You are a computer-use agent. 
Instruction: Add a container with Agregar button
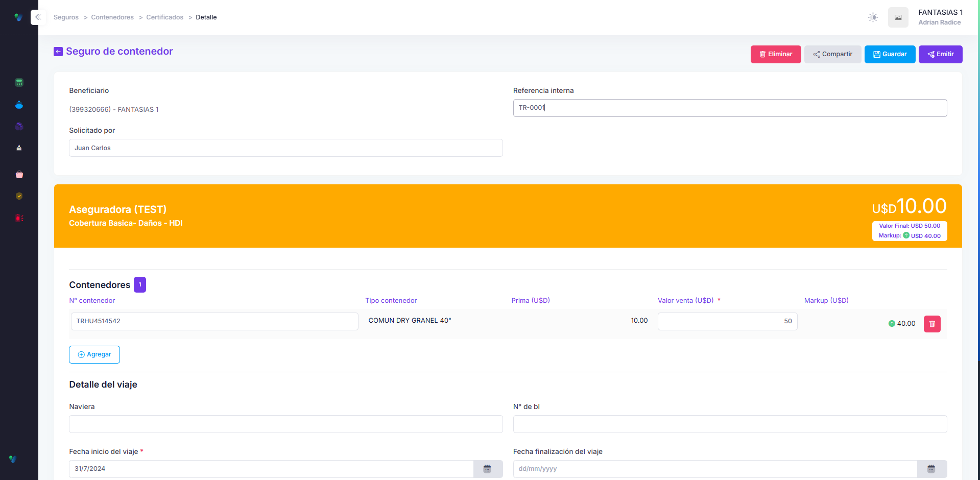tap(94, 354)
